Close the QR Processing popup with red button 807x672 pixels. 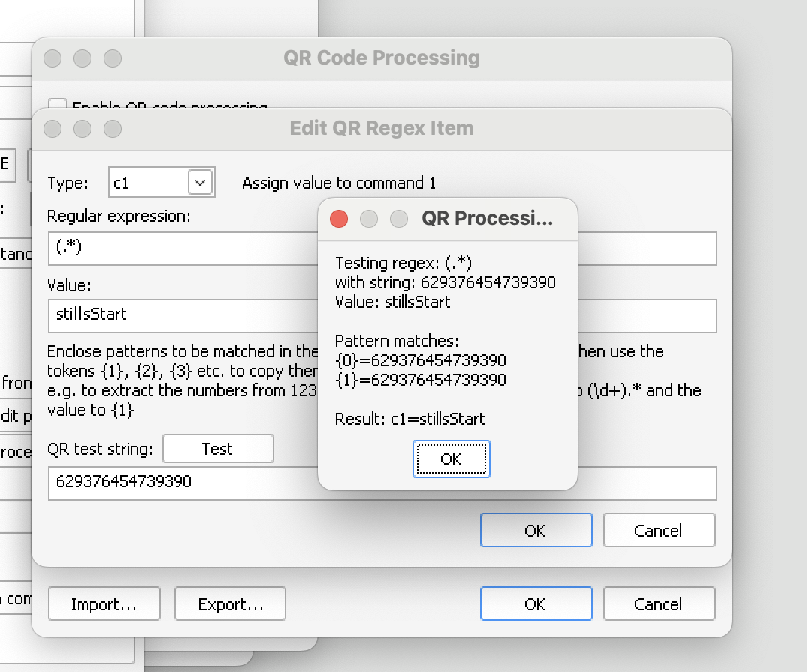coord(339,218)
